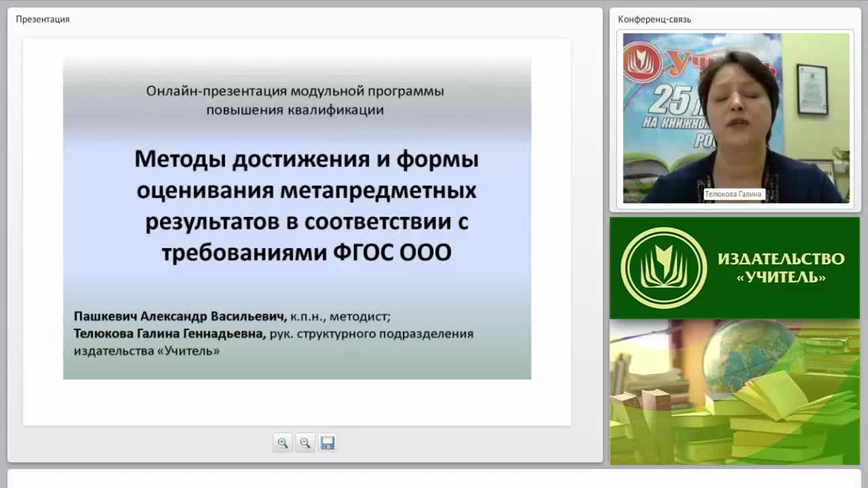Click the line 'повышения квалификации' on slide
The width and height of the screenshot is (868, 488).
[x=295, y=110]
